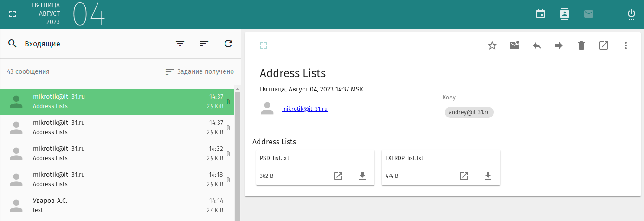
Task: Refresh the Входящие mailbox
Action: [x=228, y=44]
